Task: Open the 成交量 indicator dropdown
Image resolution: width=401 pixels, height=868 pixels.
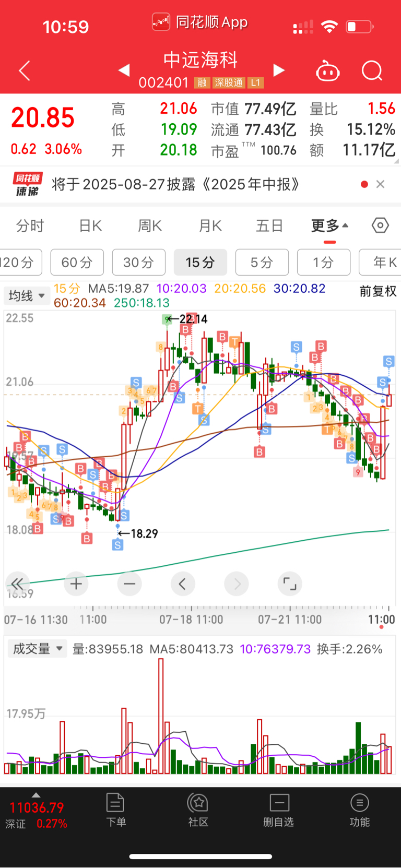Action: 37,649
